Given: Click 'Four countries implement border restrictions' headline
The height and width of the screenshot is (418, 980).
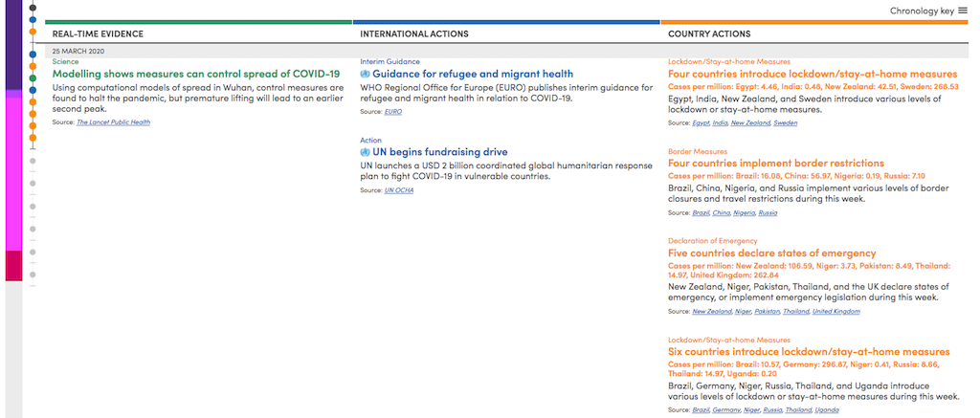Looking at the screenshot, I should click(x=776, y=163).
